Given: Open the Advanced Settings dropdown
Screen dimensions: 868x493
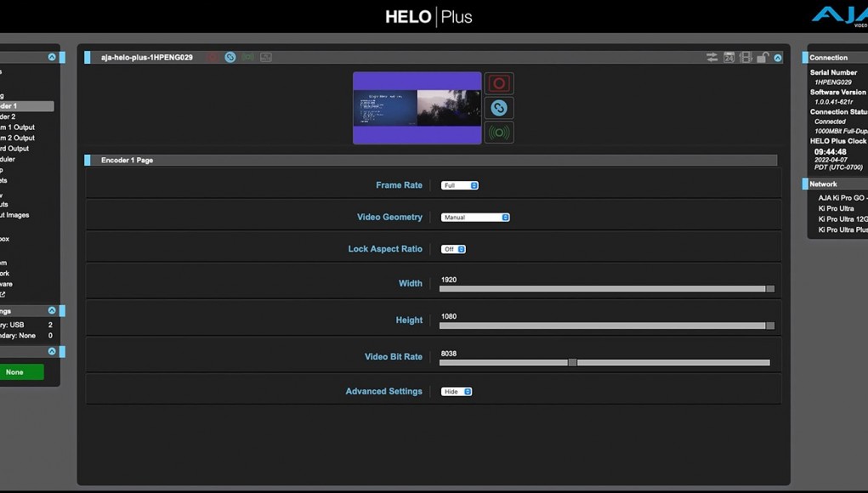Looking at the screenshot, I should tap(457, 391).
